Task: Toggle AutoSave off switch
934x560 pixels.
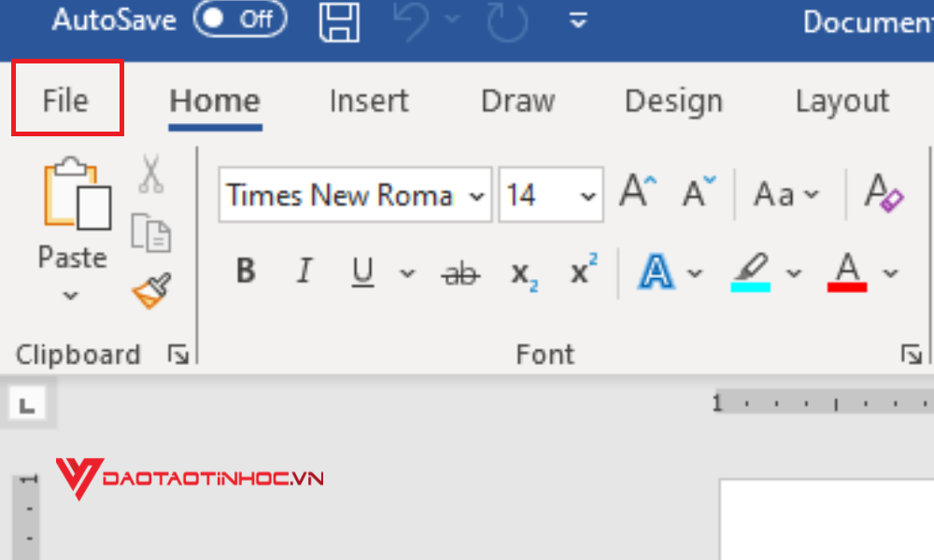Action: pos(239,19)
